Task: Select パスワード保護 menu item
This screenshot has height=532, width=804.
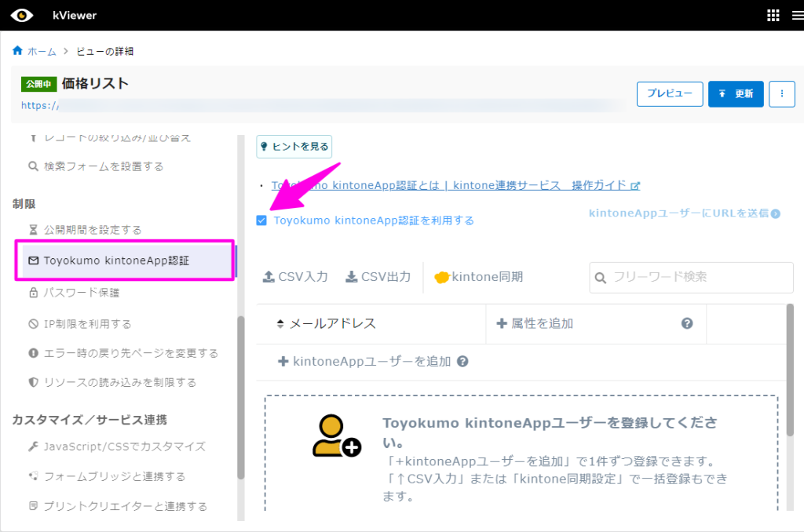Action: (x=82, y=293)
